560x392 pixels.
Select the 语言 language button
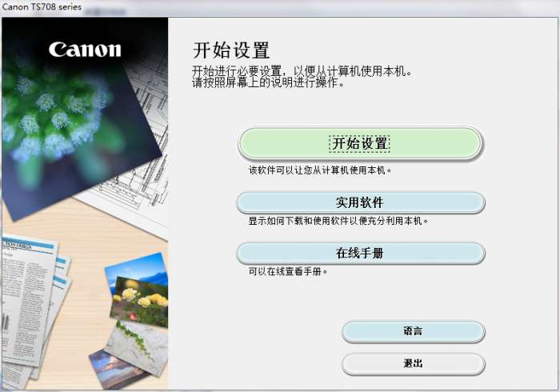point(414,331)
